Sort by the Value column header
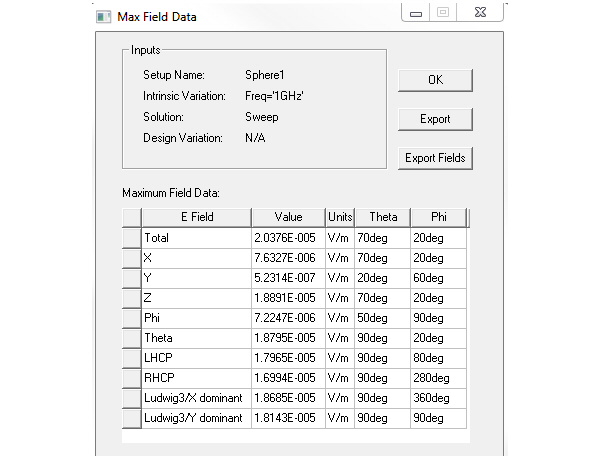The width and height of the screenshot is (600, 461). (289, 217)
